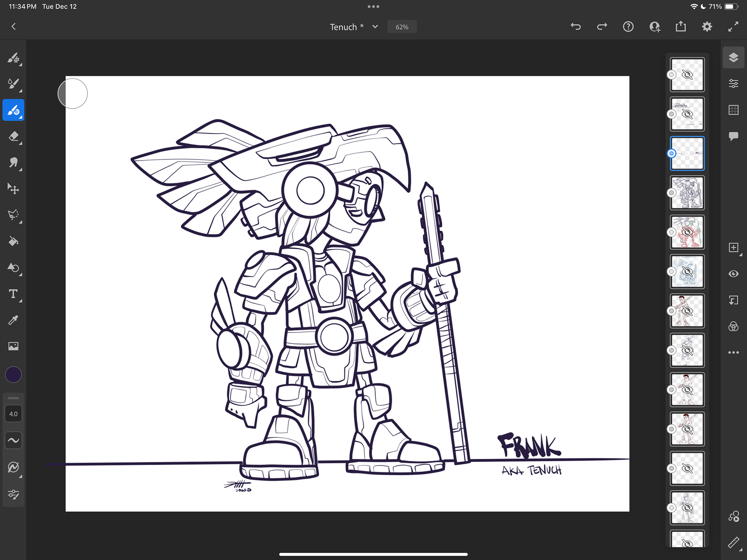Show the hidden topmost layer

687,75
